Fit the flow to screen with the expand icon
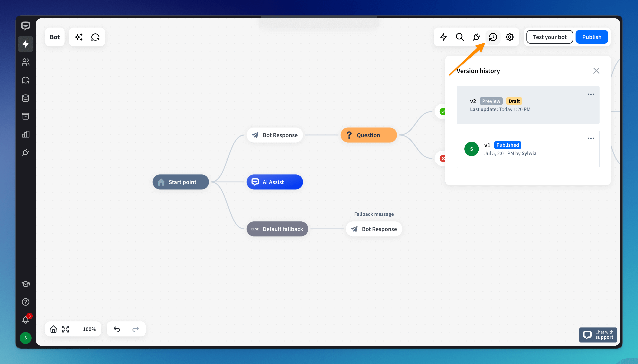Screen dimensions: 638x364 coord(66,329)
